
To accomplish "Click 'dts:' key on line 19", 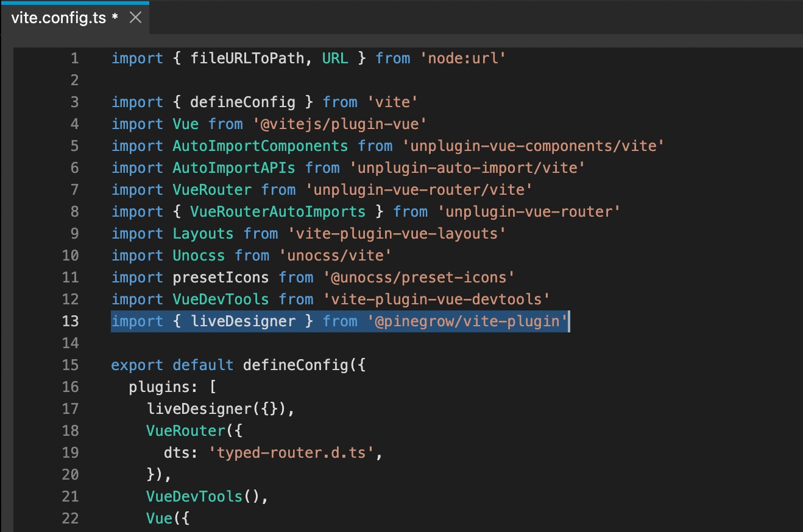I will 181,453.
